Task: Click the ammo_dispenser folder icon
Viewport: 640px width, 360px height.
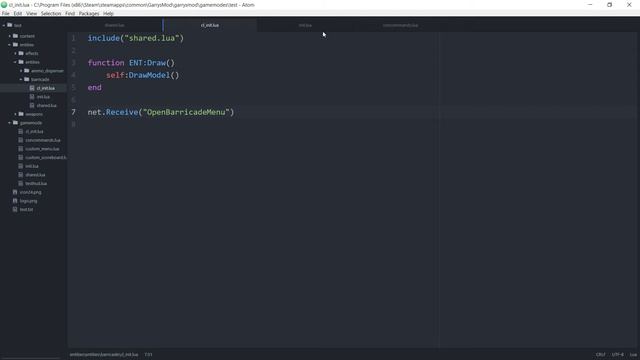Action: pyautogui.click(x=27, y=71)
